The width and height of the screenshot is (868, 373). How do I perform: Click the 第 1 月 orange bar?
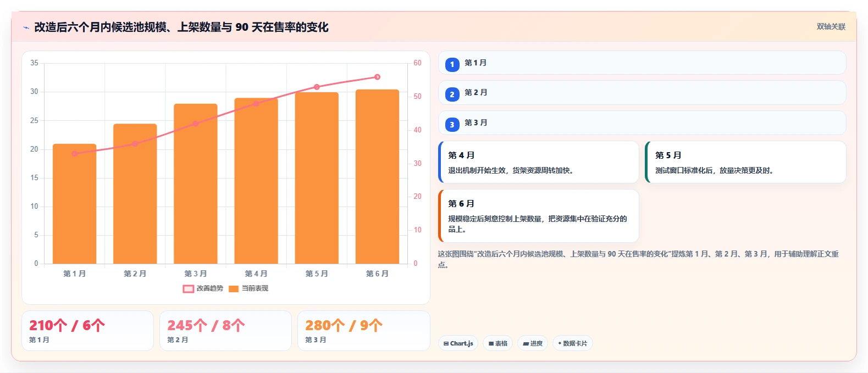(75, 204)
